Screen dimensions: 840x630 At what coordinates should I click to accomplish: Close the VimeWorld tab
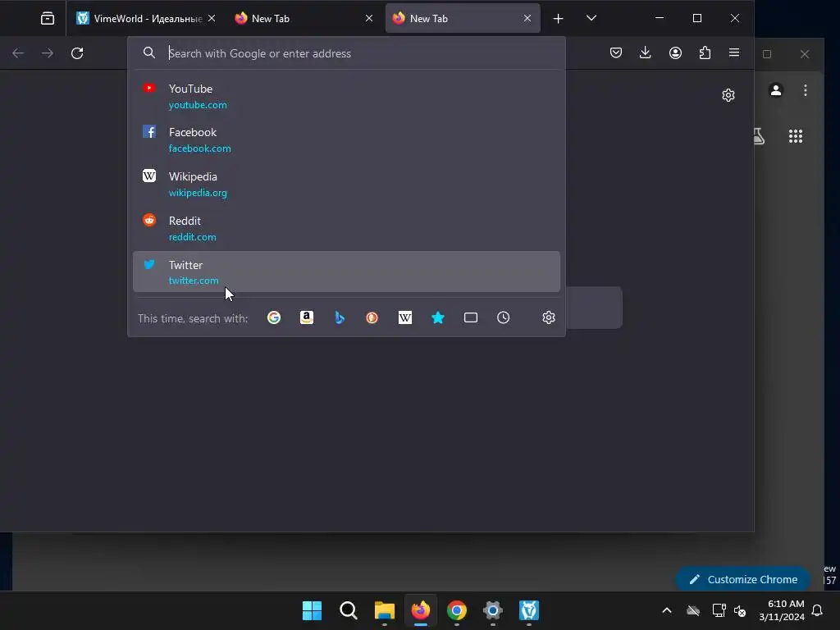(212, 18)
